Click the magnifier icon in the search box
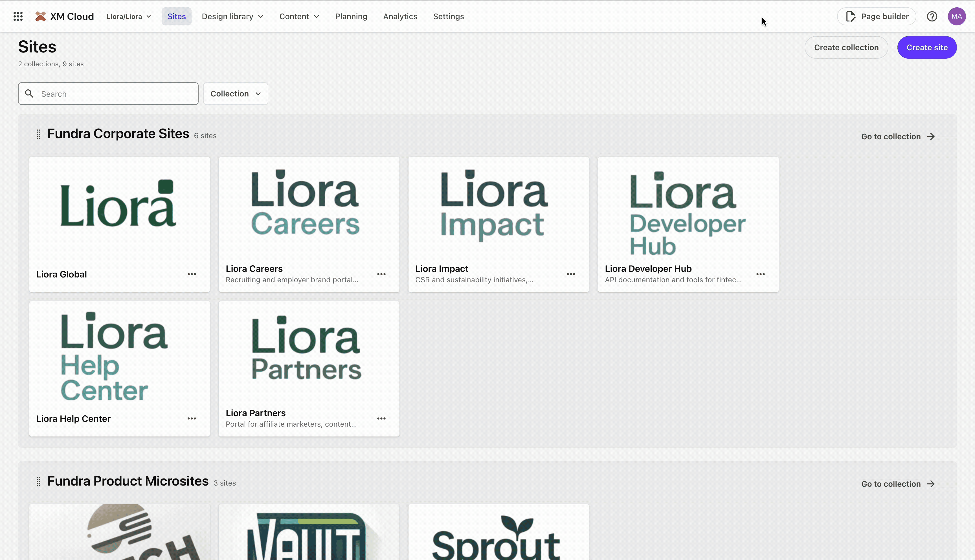975x560 pixels. [29, 93]
